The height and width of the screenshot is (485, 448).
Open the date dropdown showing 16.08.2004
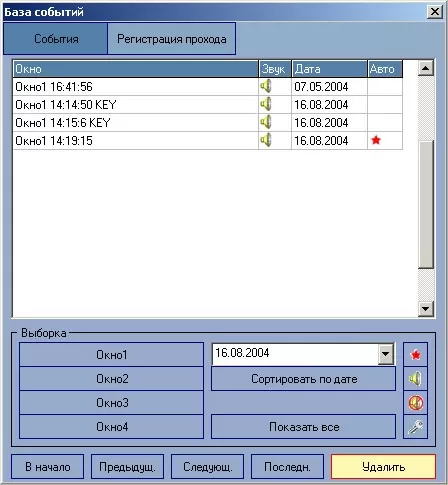coord(386,354)
